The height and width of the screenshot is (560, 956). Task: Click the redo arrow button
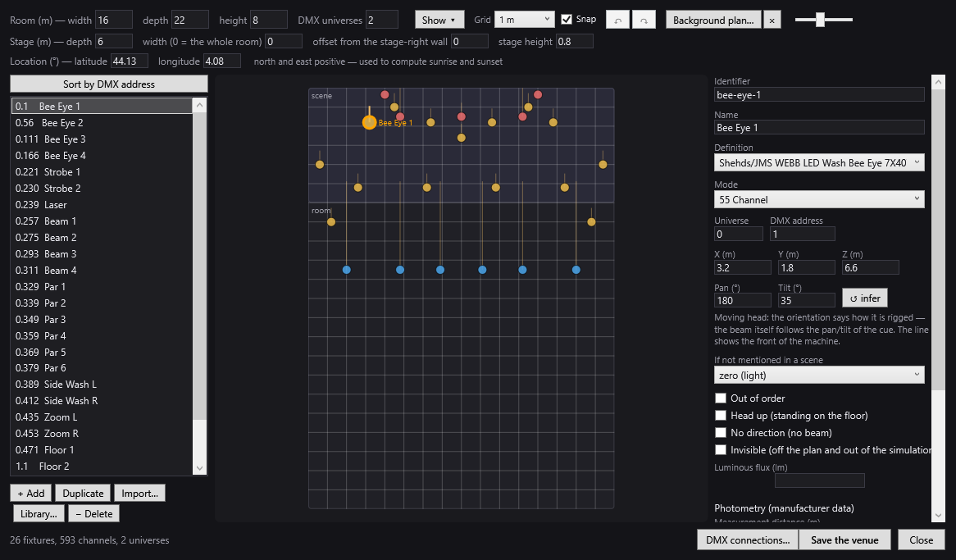click(644, 20)
